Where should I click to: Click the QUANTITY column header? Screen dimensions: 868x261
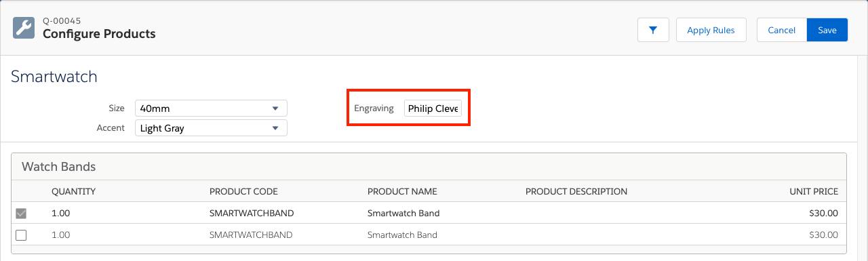coord(73,191)
